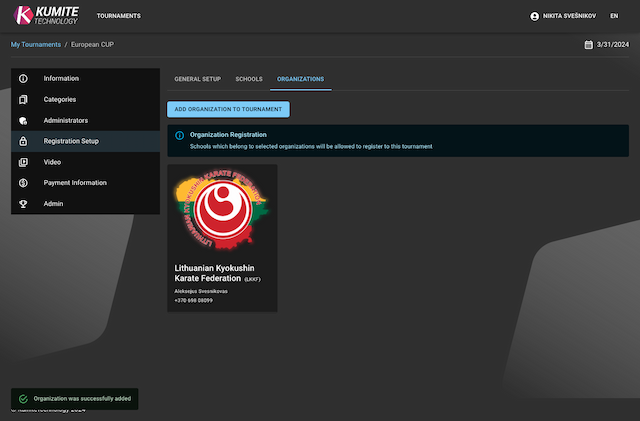Click the Categories sidebar icon
Viewport: 640px width, 421px height.
[23, 99]
